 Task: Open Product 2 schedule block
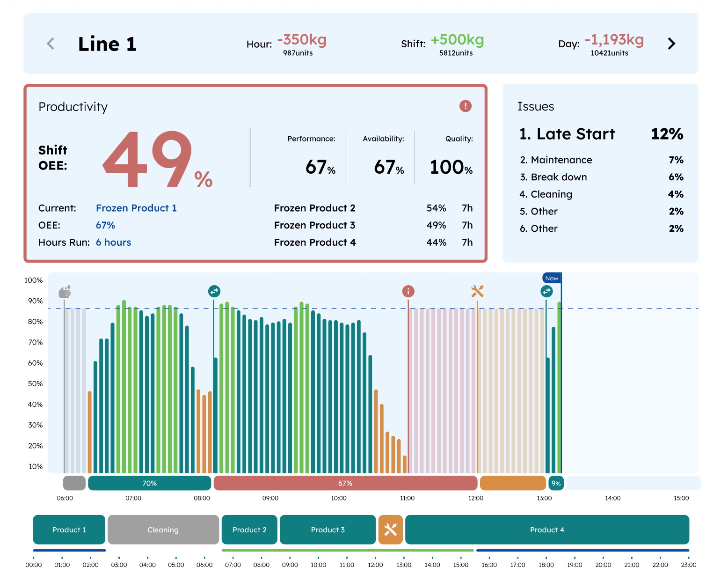249,530
